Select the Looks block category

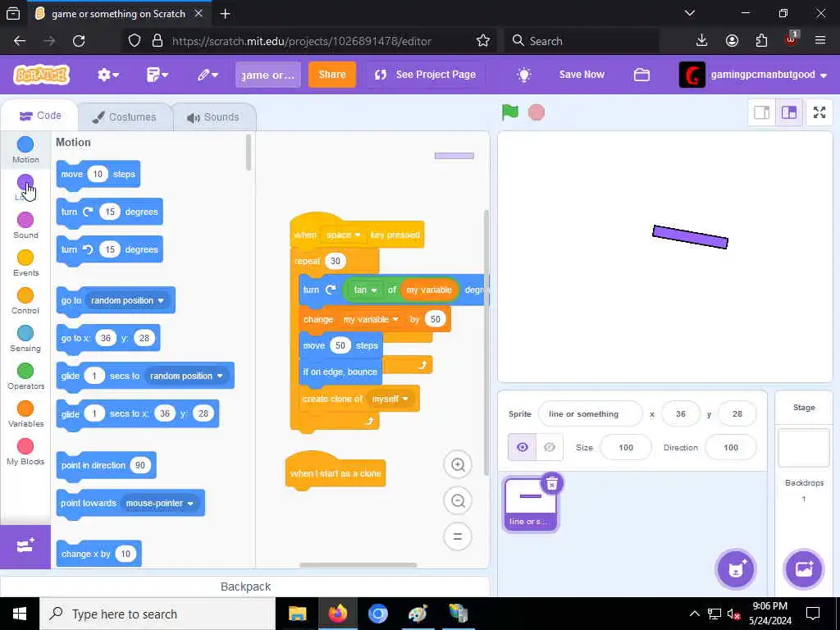click(25, 187)
